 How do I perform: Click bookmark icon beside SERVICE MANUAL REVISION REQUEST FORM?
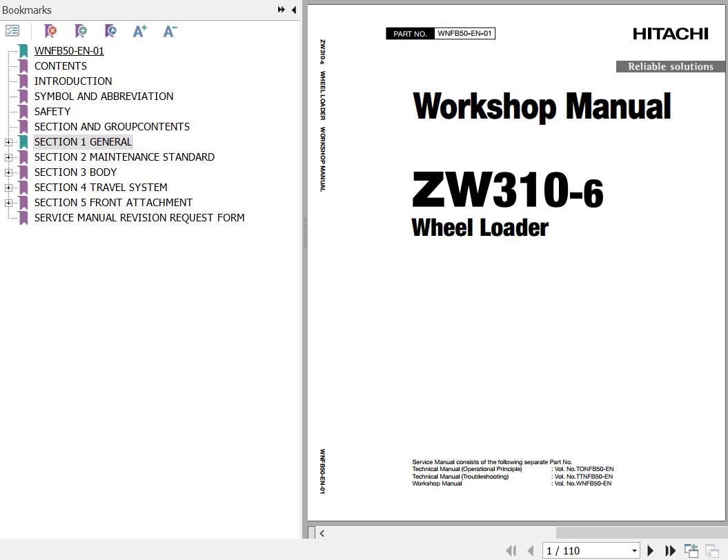[23, 218]
